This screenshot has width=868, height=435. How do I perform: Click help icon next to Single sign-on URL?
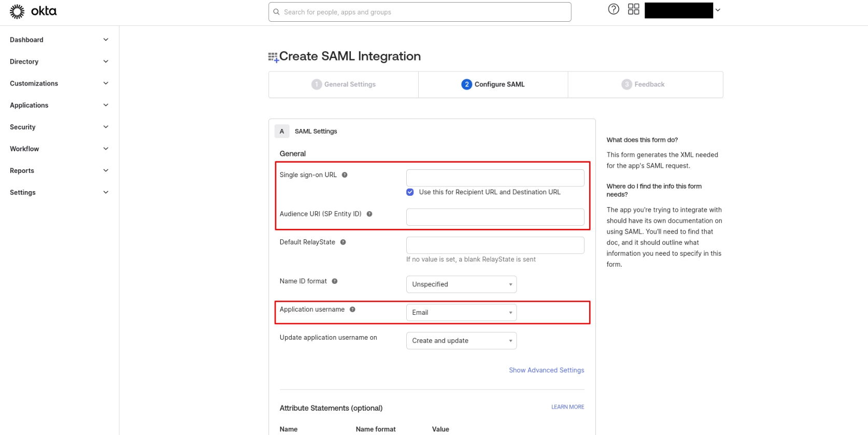345,175
